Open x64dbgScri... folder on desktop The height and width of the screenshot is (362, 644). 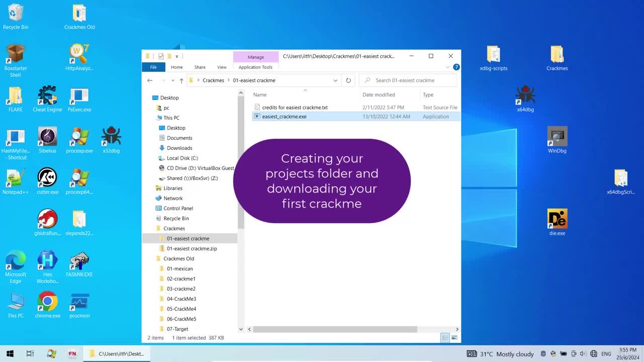pyautogui.click(x=621, y=181)
